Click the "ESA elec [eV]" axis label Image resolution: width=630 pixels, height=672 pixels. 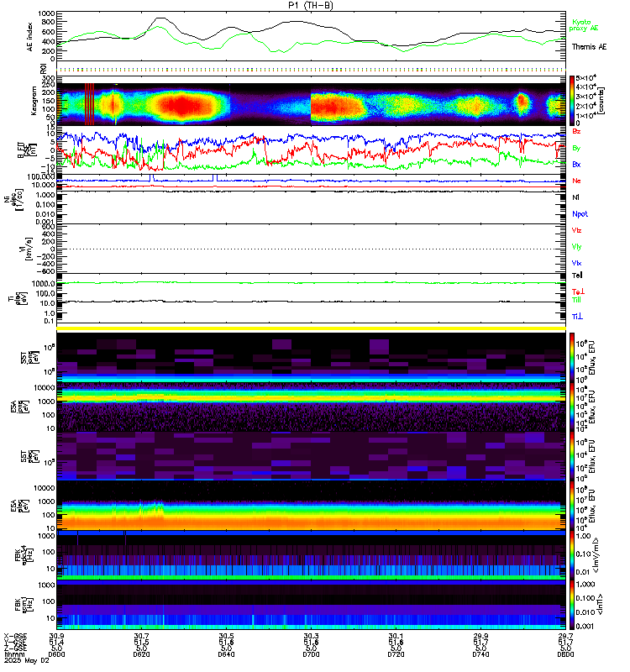tap(20, 506)
